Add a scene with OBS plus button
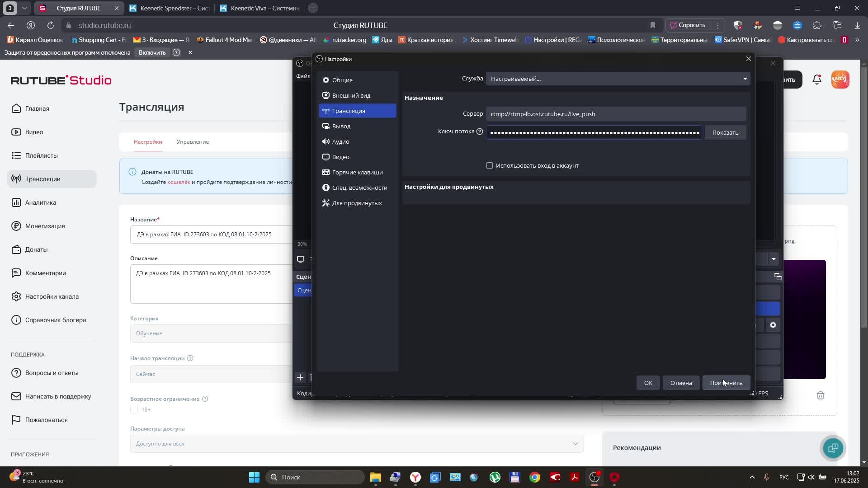 click(x=300, y=377)
